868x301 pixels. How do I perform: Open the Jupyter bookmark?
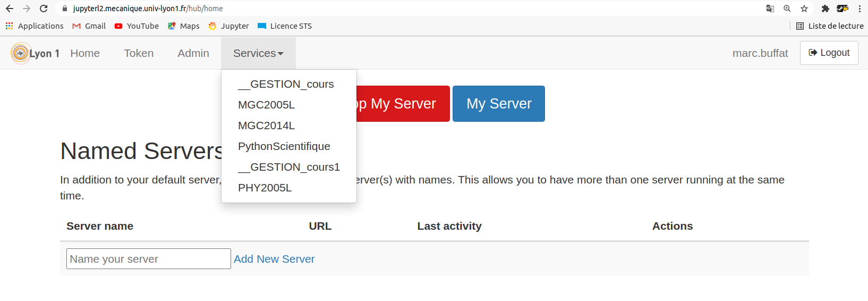(228, 26)
